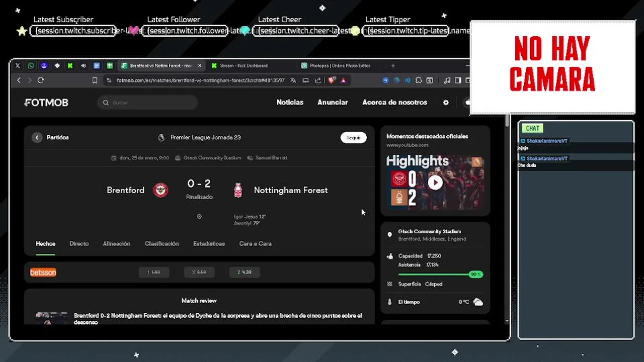Open the match review article thumbnail
Screen dimensions: 644x362
click(52, 318)
